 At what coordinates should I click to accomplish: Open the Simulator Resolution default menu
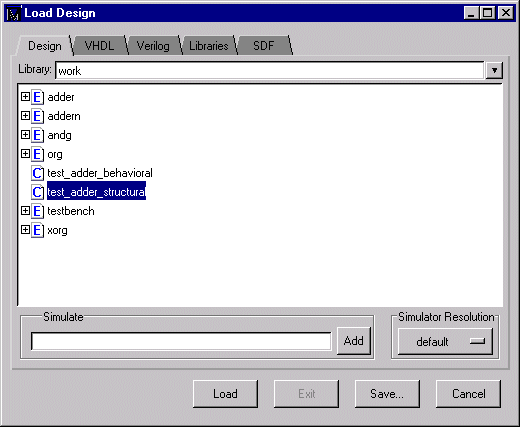point(445,341)
